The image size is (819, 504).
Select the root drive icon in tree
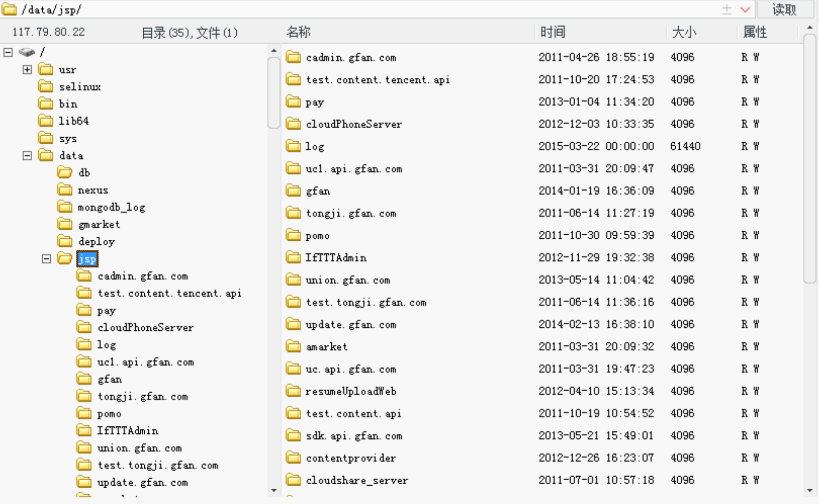pyautogui.click(x=26, y=52)
